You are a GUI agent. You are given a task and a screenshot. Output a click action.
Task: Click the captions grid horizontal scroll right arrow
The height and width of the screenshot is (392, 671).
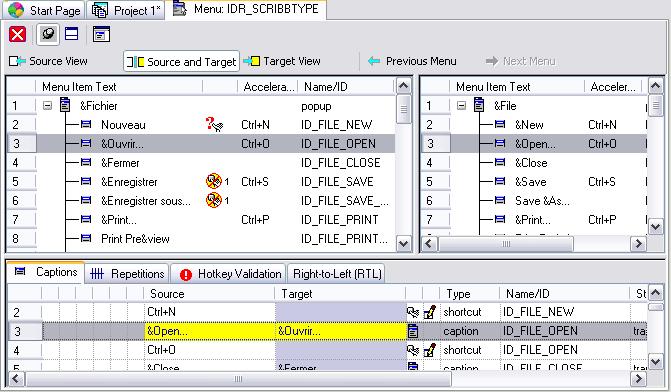click(x=638, y=379)
